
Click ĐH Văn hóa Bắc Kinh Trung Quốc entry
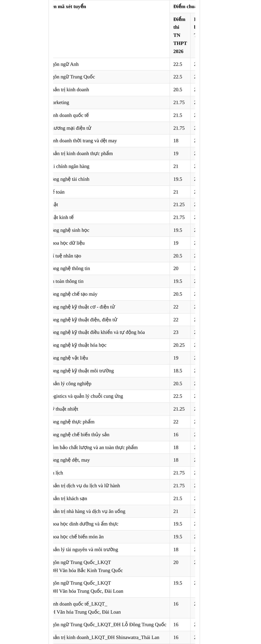point(88,570)
